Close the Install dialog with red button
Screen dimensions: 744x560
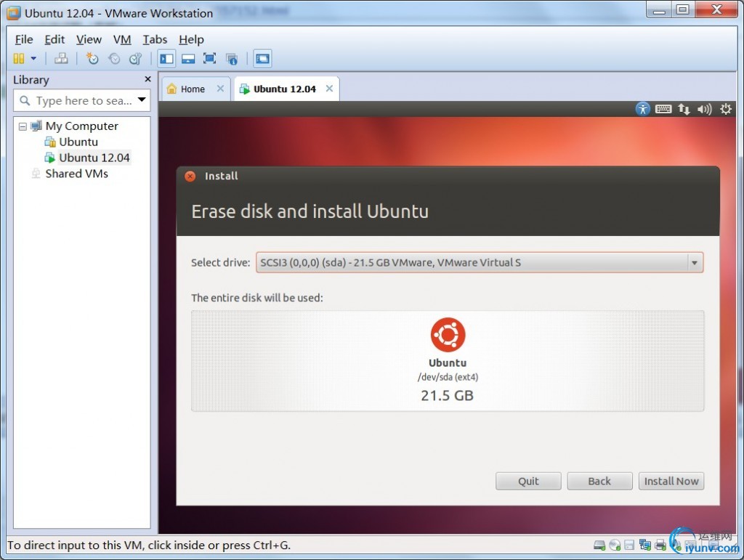[190, 176]
